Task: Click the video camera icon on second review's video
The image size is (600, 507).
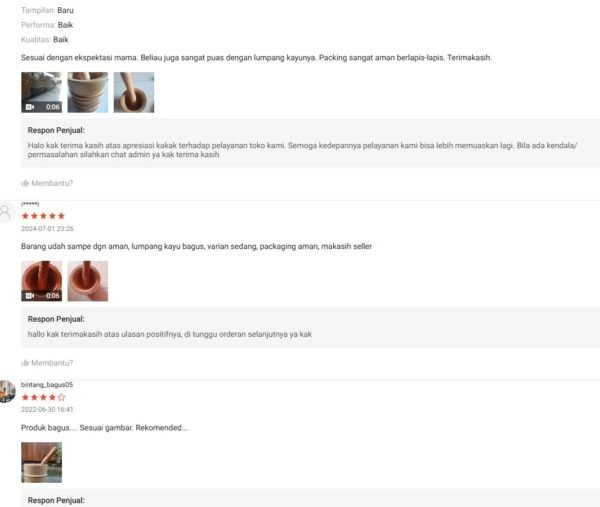Action: tap(30, 296)
